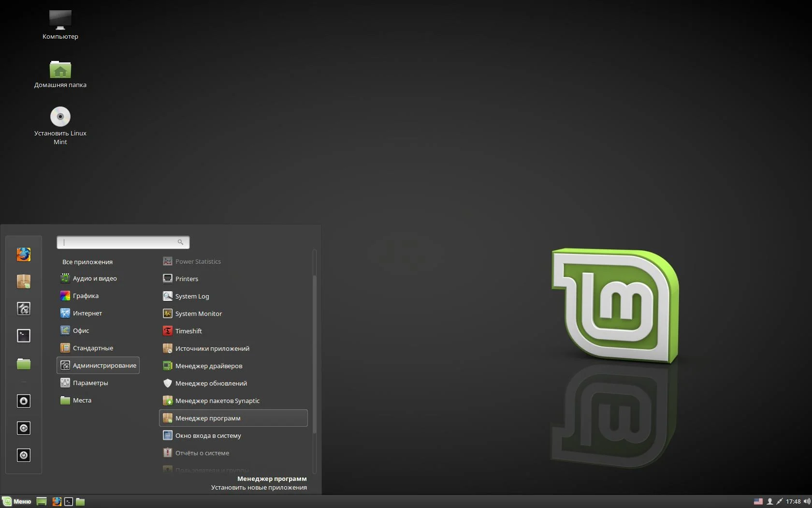
Task: Click the menu search field
Action: (x=123, y=242)
